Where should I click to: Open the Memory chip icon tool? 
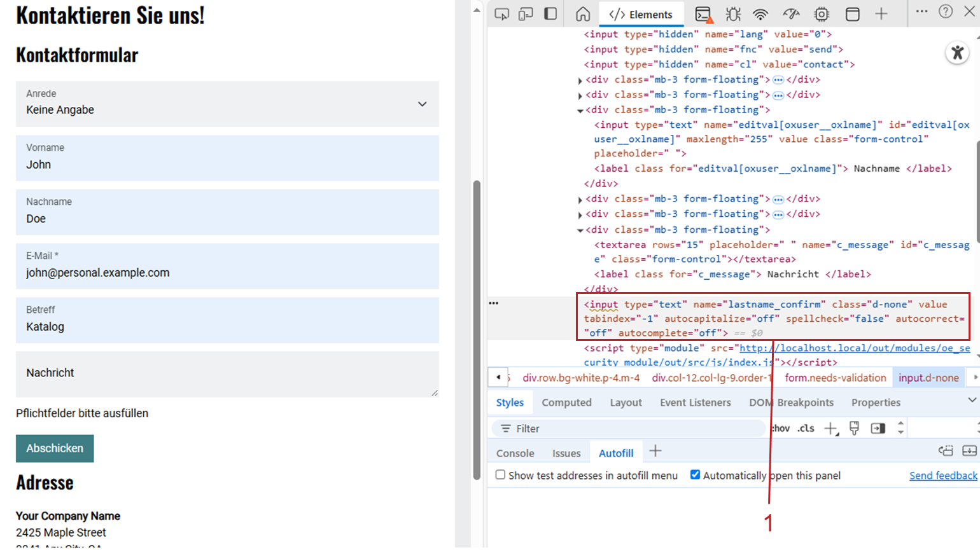point(822,14)
